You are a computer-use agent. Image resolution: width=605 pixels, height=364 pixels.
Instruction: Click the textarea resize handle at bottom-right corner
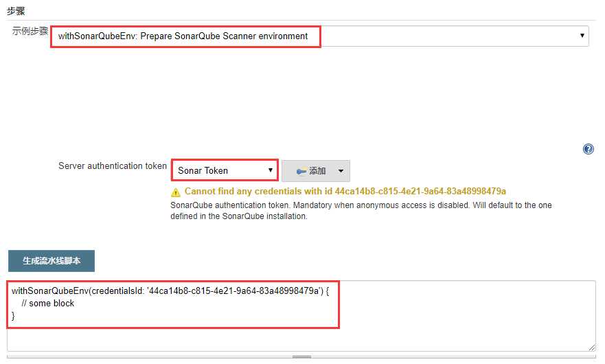[x=592, y=348]
